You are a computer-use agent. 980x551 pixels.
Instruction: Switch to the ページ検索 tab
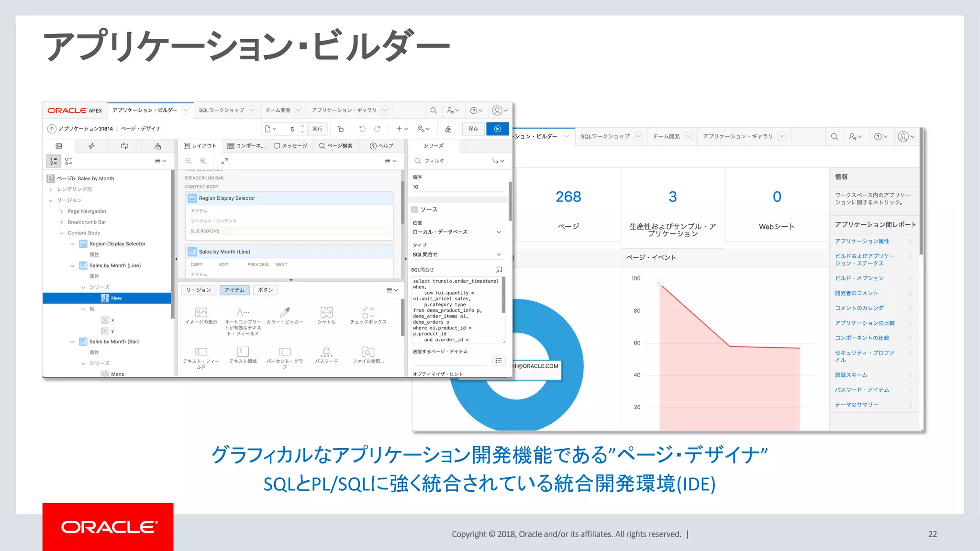pyautogui.click(x=335, y=146)
